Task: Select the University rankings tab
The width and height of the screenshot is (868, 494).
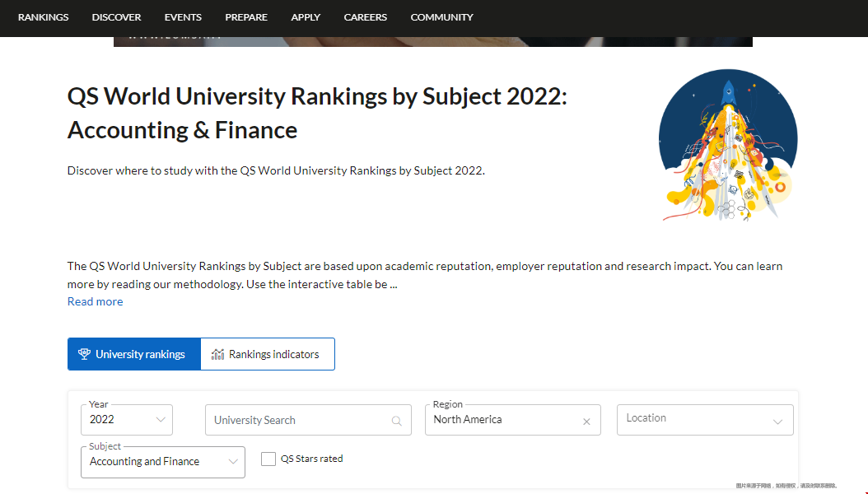Action: point(134,354)
